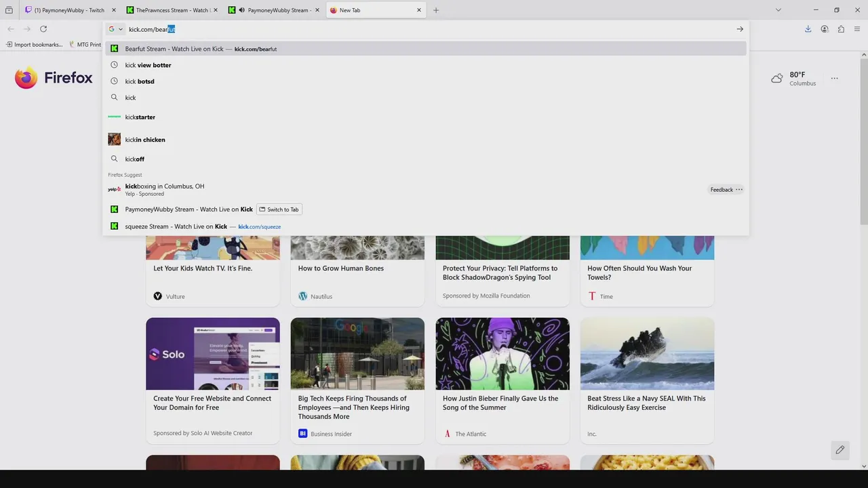Open the Downloads panel icon
This screenshot has height=488, width=868.
click(808, 29)
